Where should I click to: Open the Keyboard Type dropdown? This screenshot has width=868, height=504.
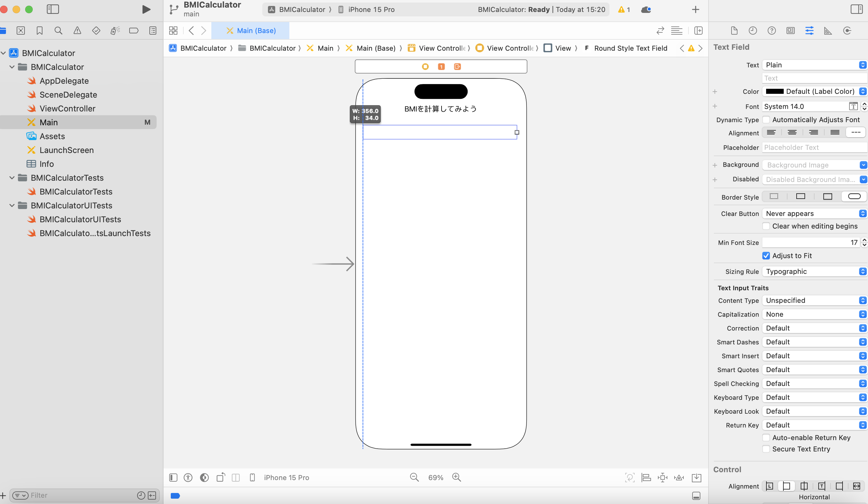[814, 397]
